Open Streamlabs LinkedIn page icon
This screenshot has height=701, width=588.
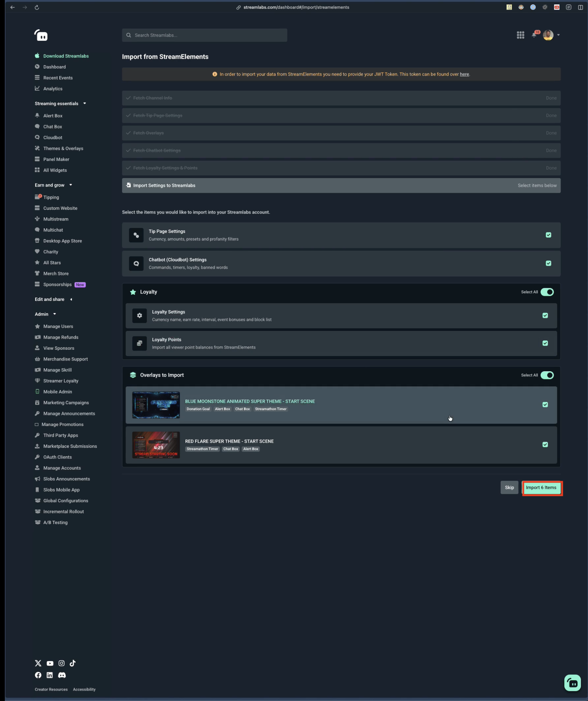point(50,675)
